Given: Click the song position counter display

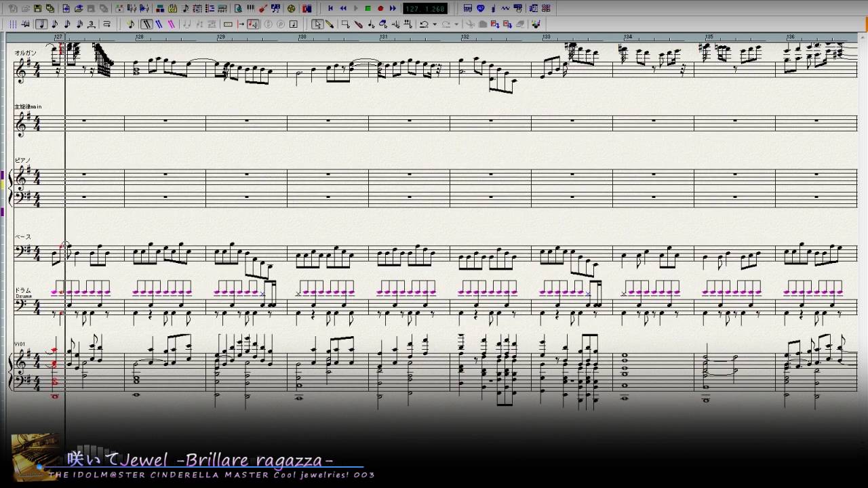Looking at the screenshot, I should pyautogui.click(x=425, y=9).
